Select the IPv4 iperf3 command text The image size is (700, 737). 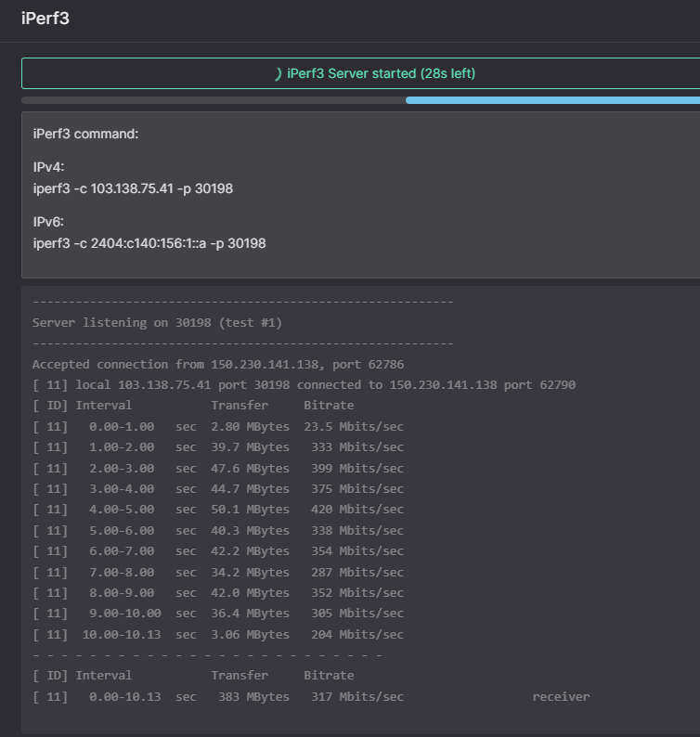pyautogui.click(x=133, y=188)
